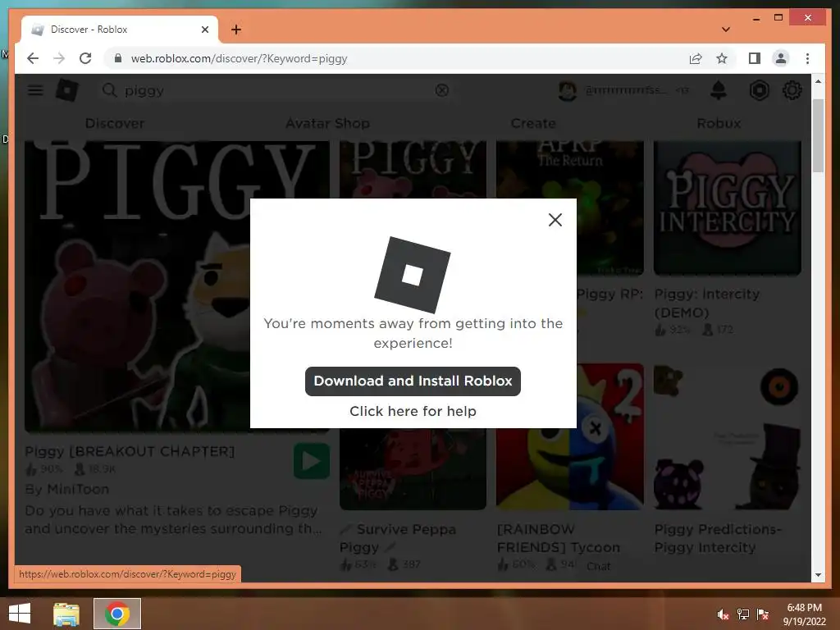840x630 pixels.
Task: Go forward in browser
Action: point(59,58)
